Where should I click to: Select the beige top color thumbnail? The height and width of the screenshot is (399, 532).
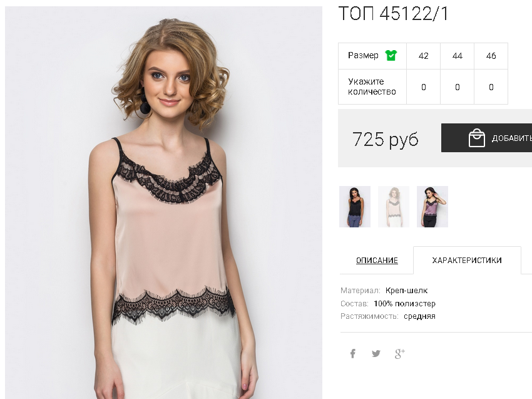394,207
